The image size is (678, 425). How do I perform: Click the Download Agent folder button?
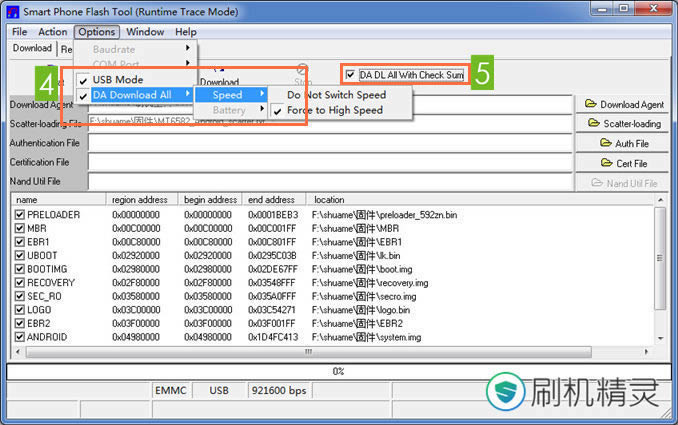[x=624, y=104]
